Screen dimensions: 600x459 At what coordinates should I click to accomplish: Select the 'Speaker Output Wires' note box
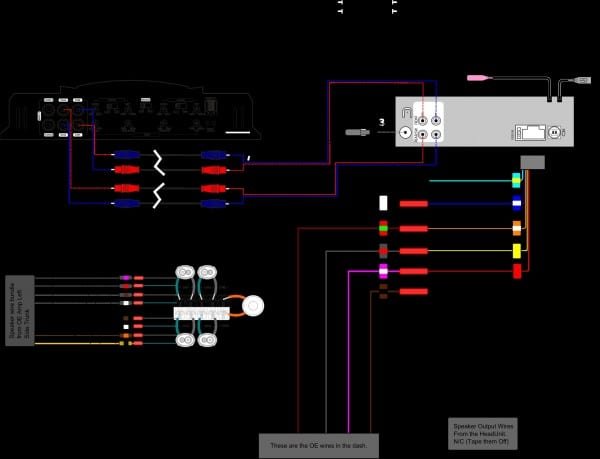pyautogui.click(x=483, y=434)
